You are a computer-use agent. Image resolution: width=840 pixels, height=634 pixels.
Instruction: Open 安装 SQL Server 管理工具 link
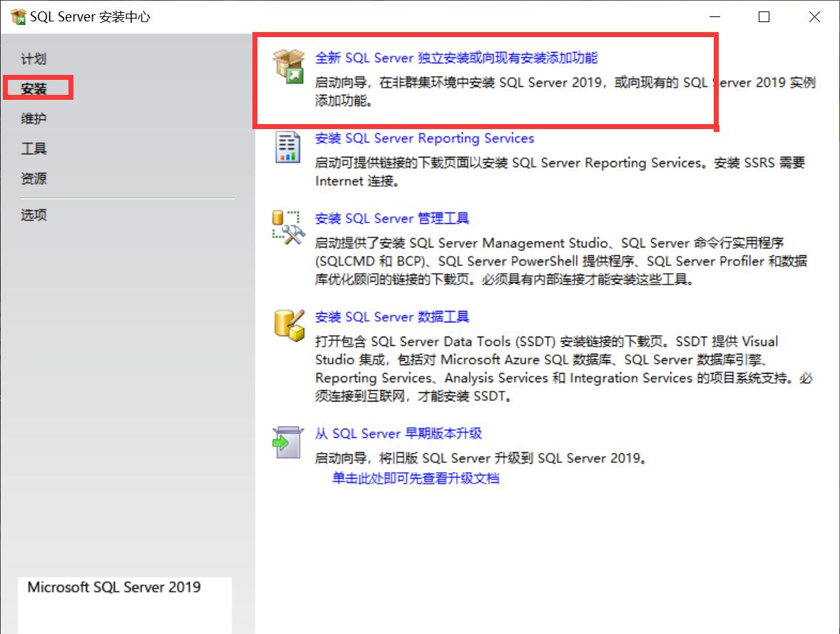coord(391,219)
